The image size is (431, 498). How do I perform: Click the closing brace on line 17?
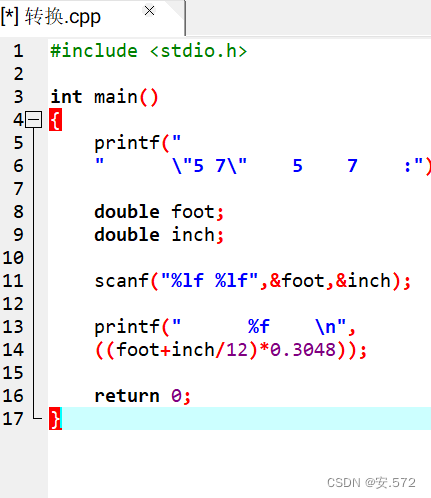[x=56, y=419]
